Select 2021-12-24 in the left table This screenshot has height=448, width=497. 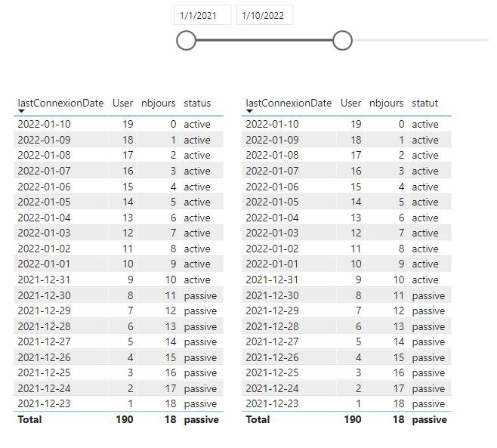pyautogui.click(x=44, y=389)
